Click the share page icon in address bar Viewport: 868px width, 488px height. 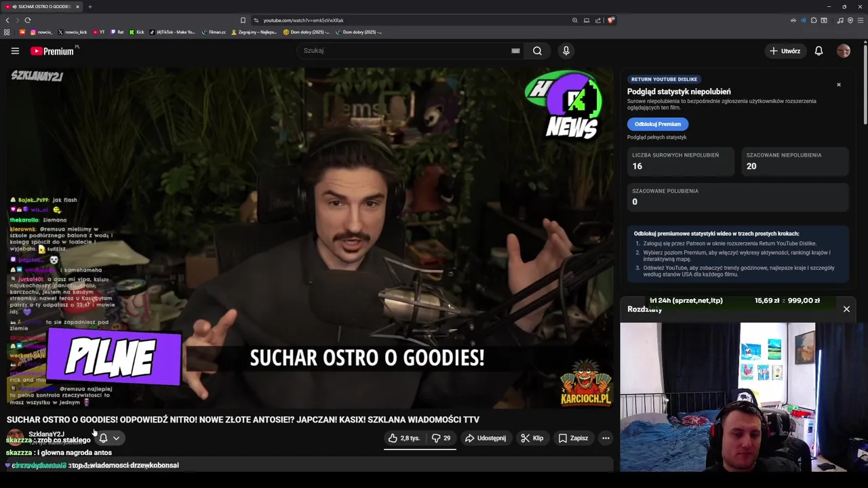598,20
